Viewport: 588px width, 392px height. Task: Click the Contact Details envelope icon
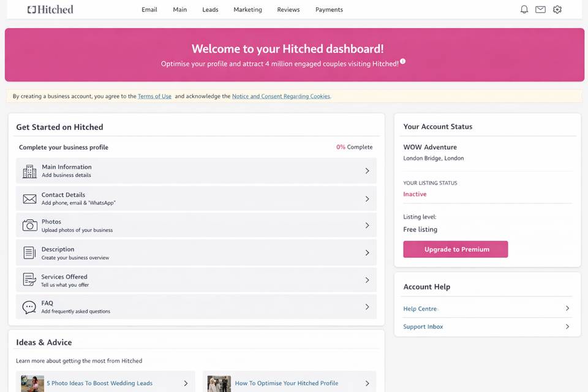point(29,199)
